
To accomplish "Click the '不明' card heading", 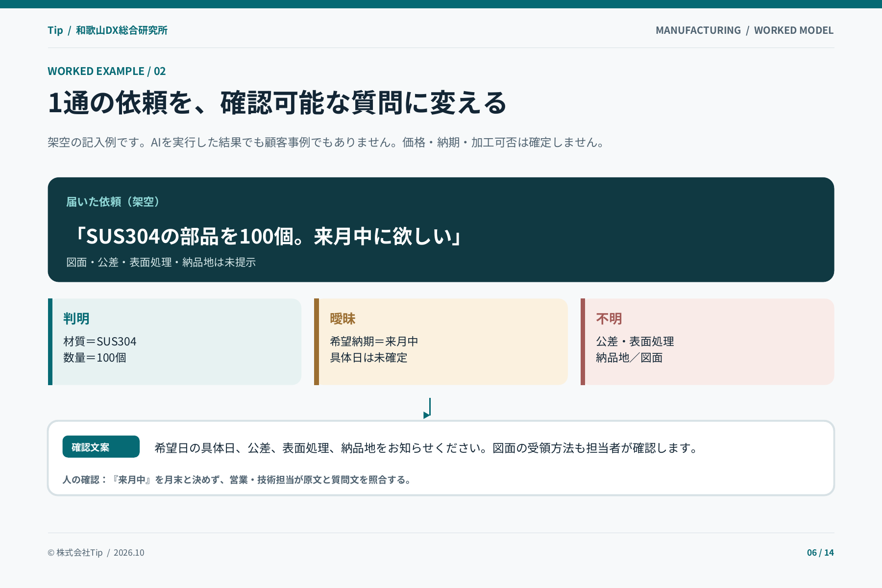I will point(609,319).
